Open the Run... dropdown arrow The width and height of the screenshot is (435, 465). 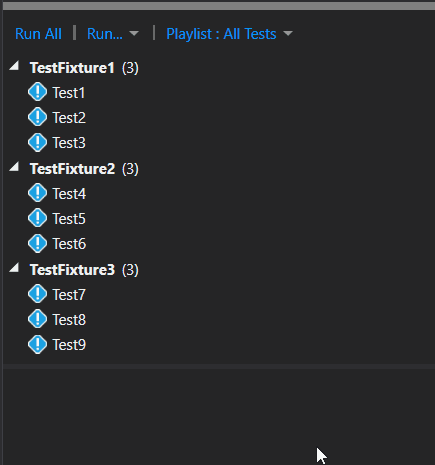(x=134, y=33)
